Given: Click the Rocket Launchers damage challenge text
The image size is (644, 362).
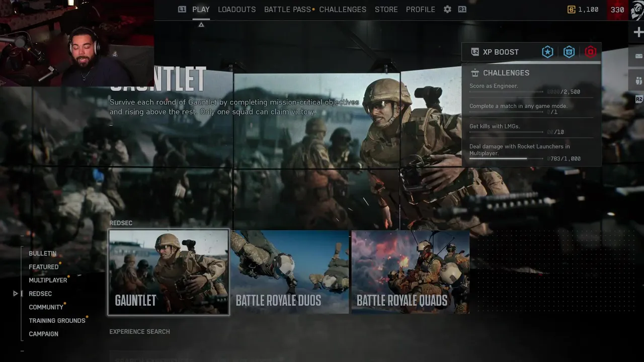Looking at the screenshot, I should tap(520, 150).
